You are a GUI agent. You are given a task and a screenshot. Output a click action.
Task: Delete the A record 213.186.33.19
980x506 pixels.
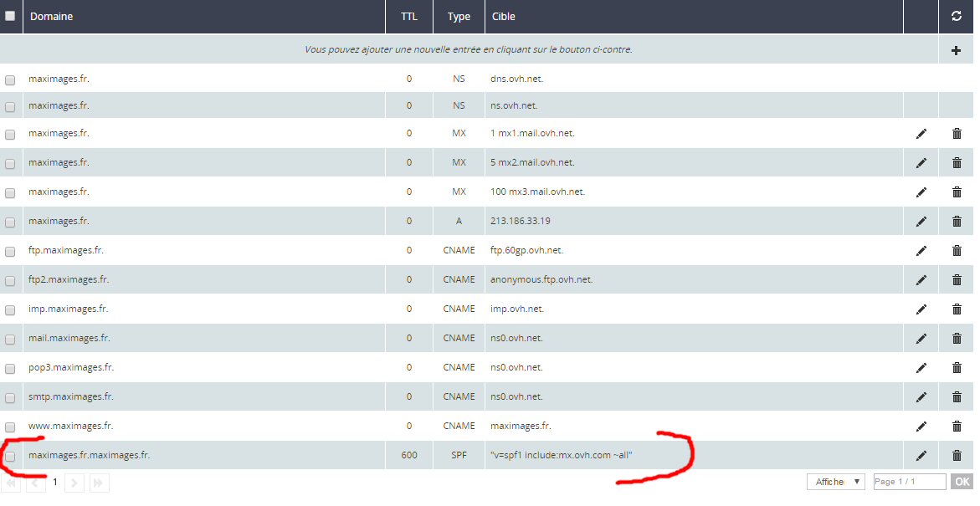click(x=957, y=221)
